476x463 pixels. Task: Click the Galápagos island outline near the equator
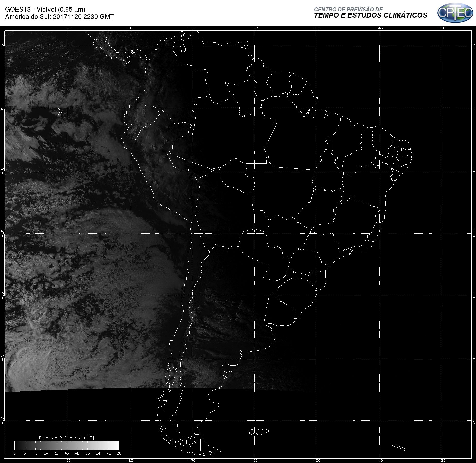[x=60, y=112]
